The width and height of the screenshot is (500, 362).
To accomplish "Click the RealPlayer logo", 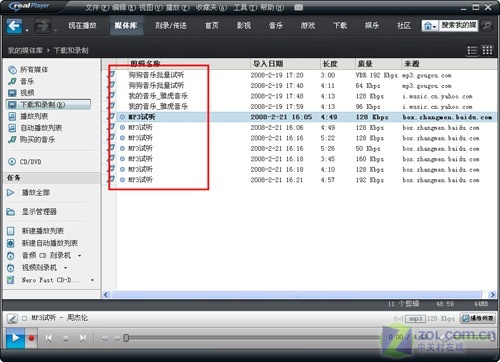I will [x=29, y=6].
